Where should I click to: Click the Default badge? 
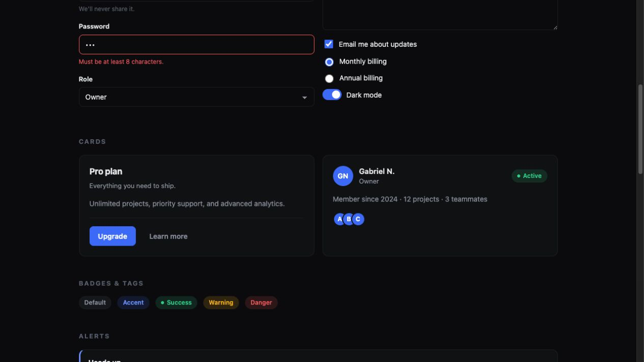pyautogui.click(x=95, y=303)
